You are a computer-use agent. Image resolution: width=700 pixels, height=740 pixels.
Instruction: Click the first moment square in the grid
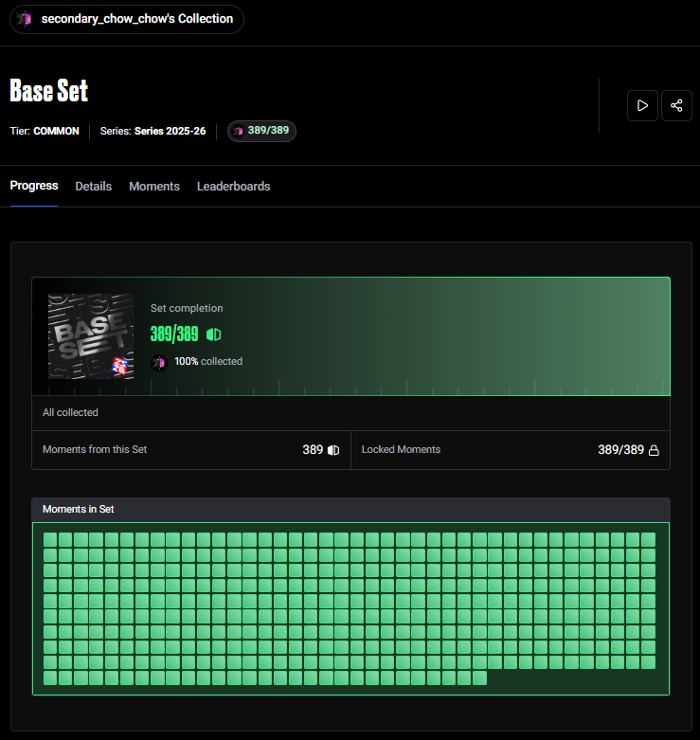pos(50,539)
